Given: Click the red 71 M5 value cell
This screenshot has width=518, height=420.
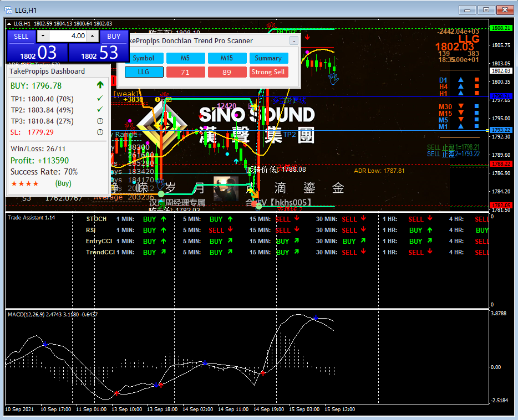Looking at the screenshot, I should (185, 72).
